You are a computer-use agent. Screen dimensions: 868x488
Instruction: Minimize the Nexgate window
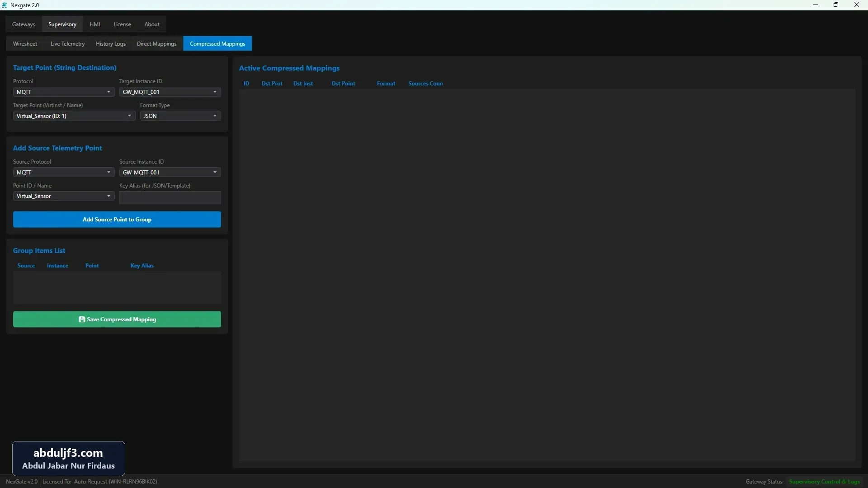[816, 5]
